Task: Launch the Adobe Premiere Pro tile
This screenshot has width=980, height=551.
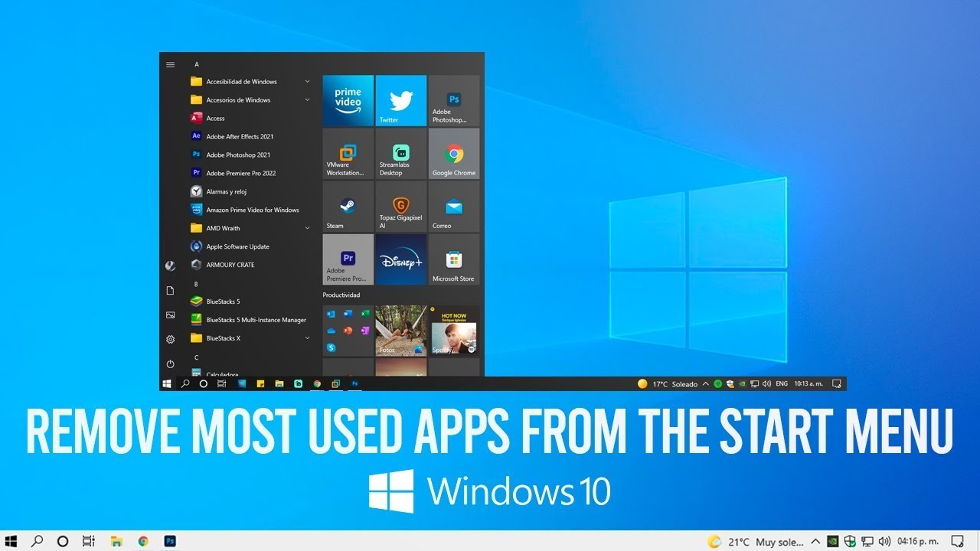Action: [x=348, y=259]
